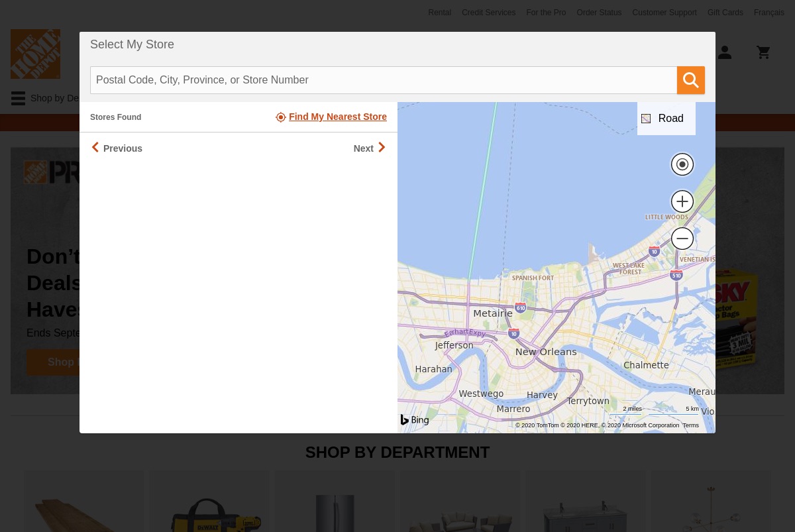Click the postal code search field
This screenshot has height=532, width=795.
coord(384,80)
